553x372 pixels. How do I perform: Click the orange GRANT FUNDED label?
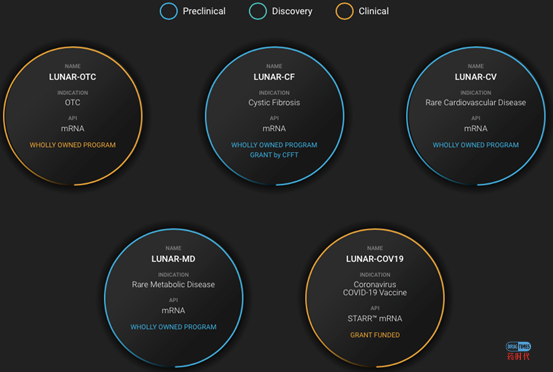tap(375, 335)
